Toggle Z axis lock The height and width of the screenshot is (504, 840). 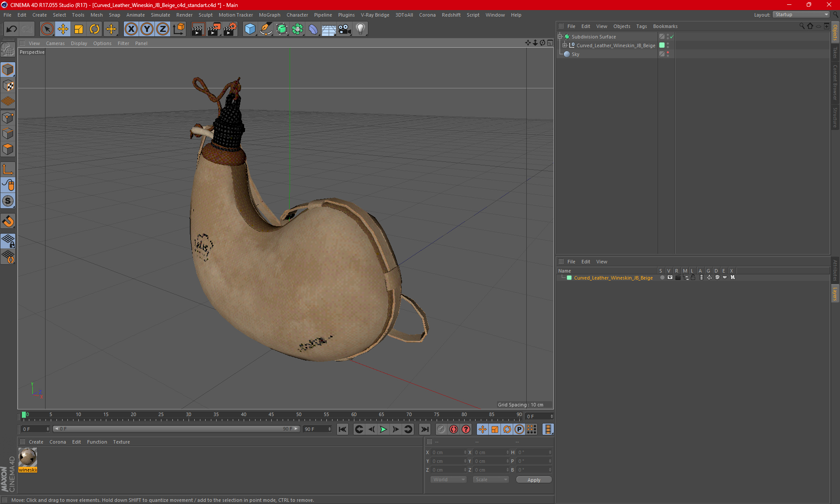pos(163,29)
